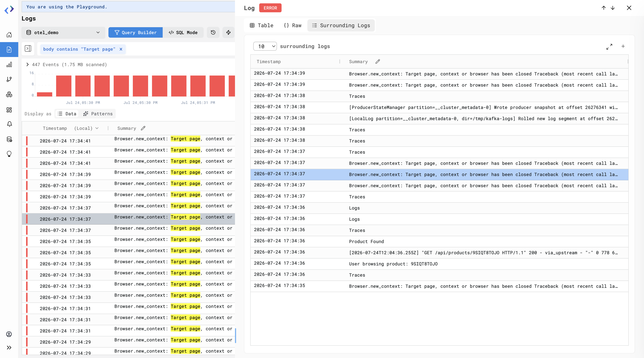
Task: Expand the 447 Events summary chevron
Action: click(x=28, y=64)
